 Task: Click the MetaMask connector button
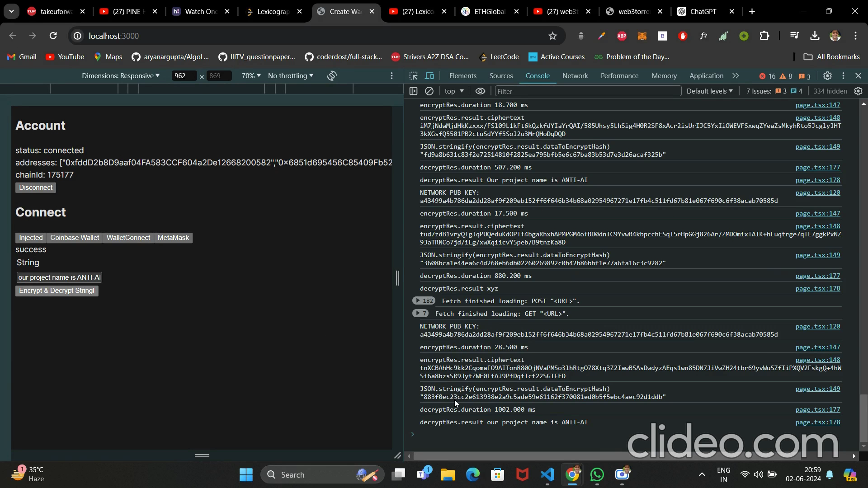pyautogui.click(x=173, y=238)
